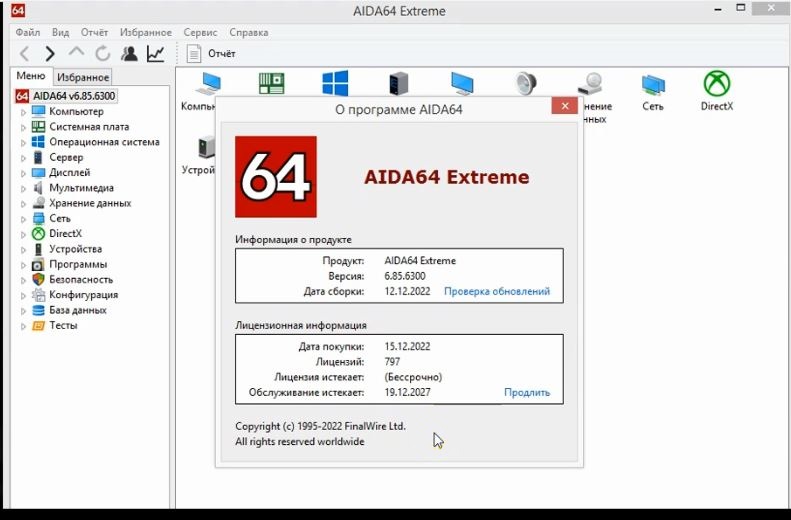791x520 pixels.
Task: Click the Copyright FinalWire Ltd. text
Action: pos(320,426)
